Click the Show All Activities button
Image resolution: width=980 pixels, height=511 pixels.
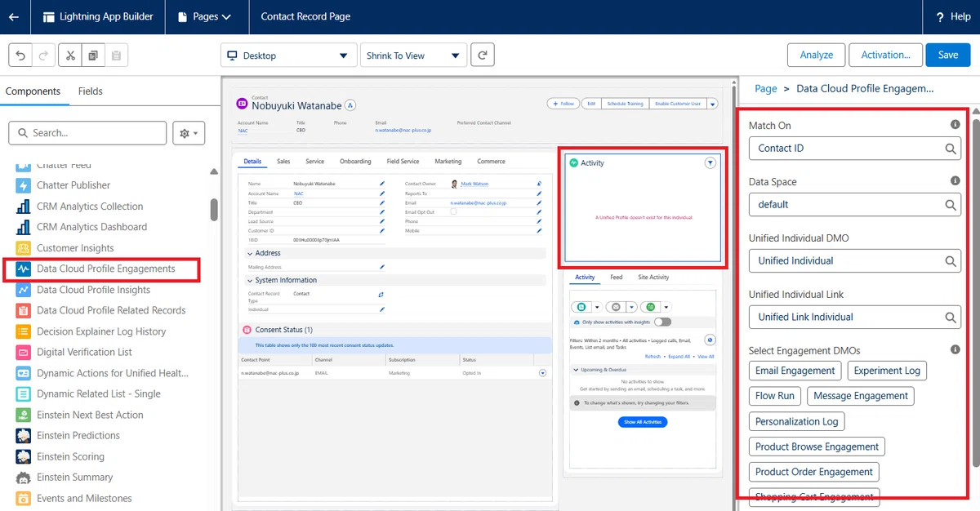click(643, 422)
